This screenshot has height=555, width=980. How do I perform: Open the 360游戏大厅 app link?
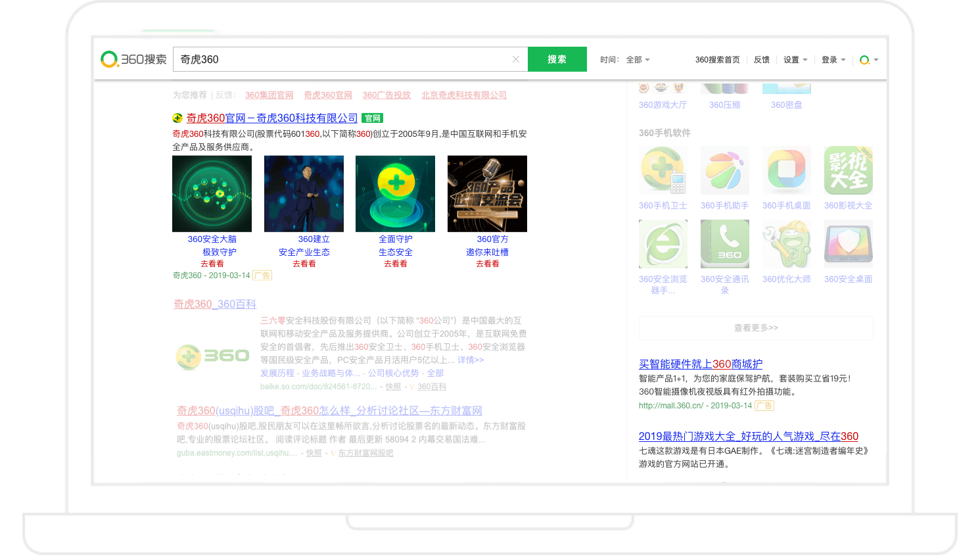pos(663,105)
